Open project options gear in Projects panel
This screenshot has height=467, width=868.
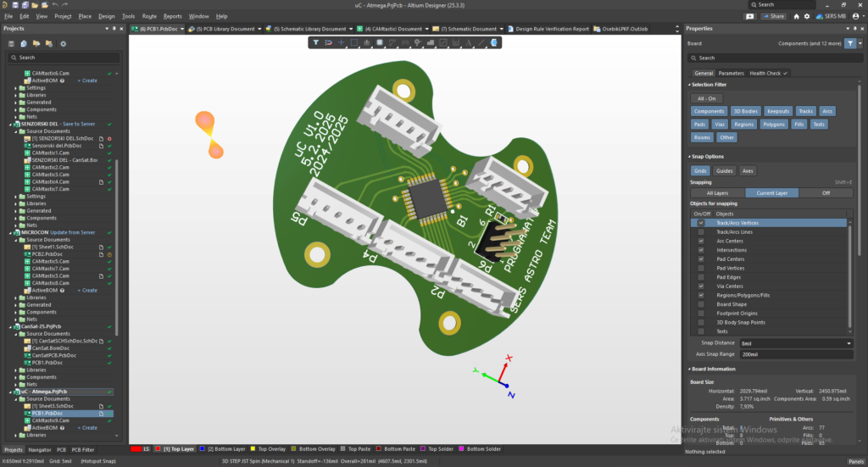tap(63, 43)
